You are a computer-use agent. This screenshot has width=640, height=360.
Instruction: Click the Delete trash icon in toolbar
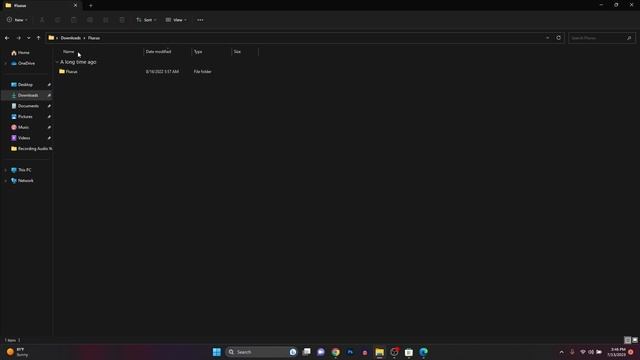coord(122,20)
